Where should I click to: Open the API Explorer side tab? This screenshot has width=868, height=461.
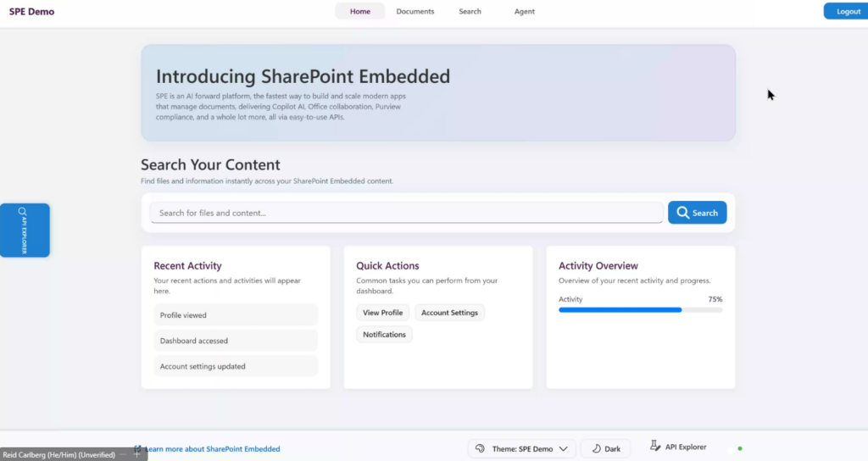point(25,230)
